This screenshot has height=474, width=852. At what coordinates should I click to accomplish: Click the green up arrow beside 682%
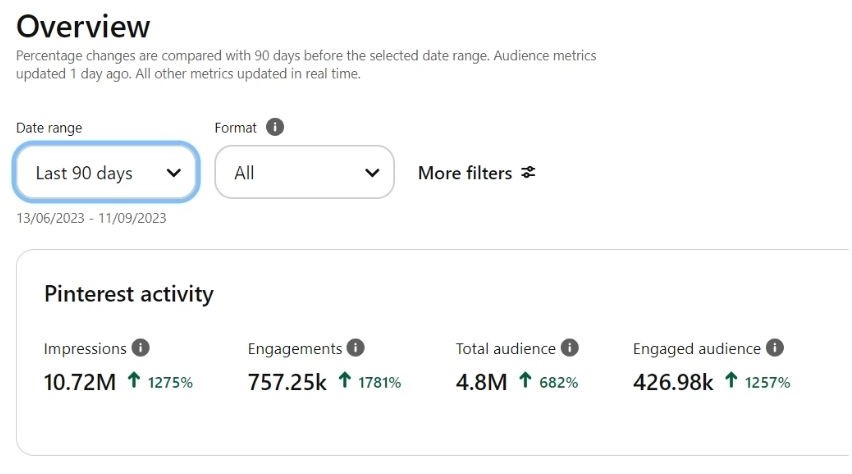(x=525, y=380)
